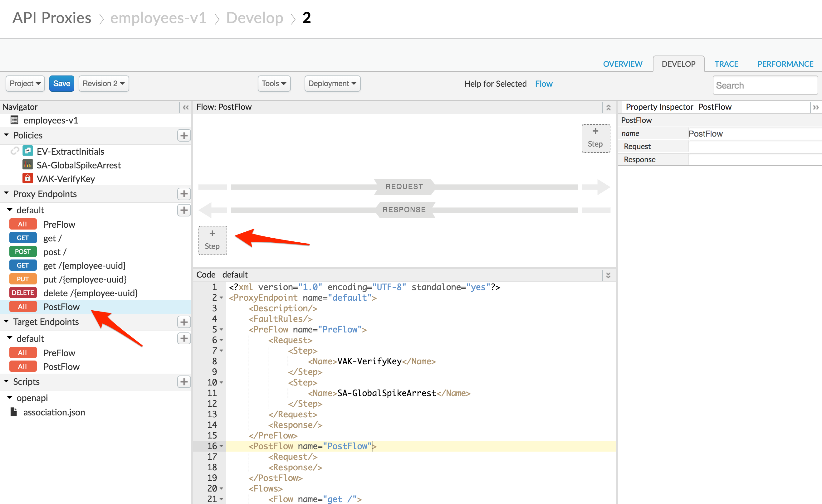Click the EV-ExtractInitials policy icon
822x504 pixels.
coord(28,151)
